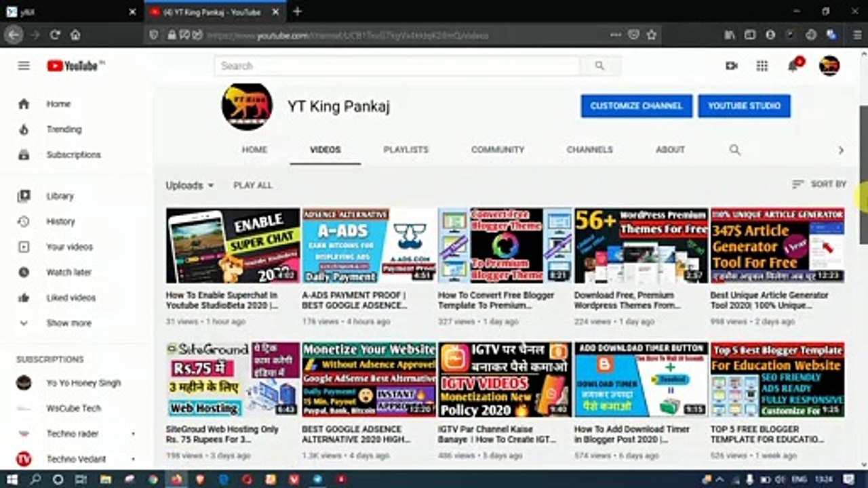
Task: Open the A-ADS payment proof thumbnail
Action: [x=369, y=245]
